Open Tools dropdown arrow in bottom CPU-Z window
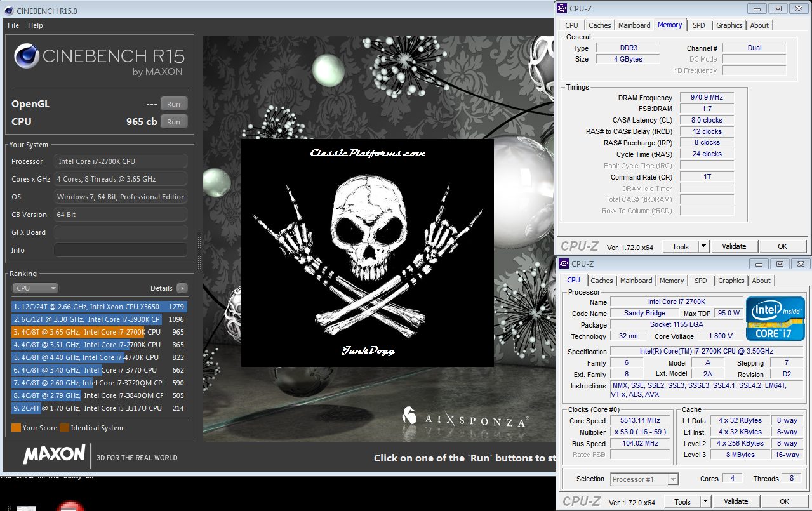812x511 pixels. pyautogui.click(x=705, y=501)
